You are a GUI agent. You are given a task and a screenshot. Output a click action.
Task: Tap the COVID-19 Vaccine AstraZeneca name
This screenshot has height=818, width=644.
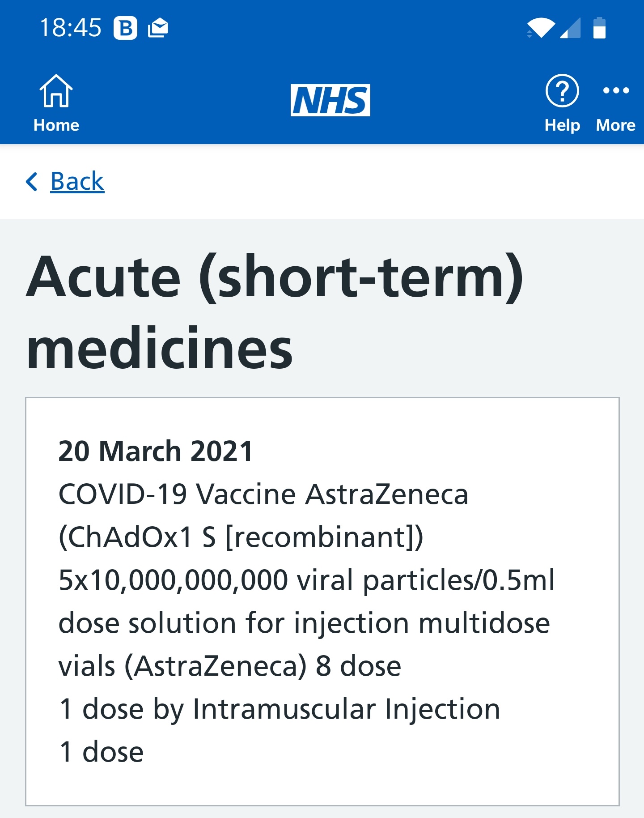(263, 494)
